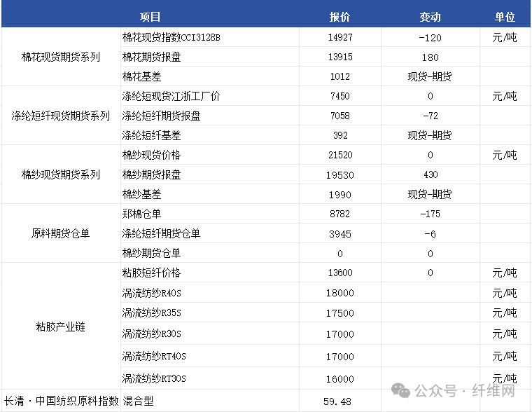The image size is (532, 412).
Task: Click the 涤纶短现货江浙工厂价 item
Action: (x=171, y=96)
